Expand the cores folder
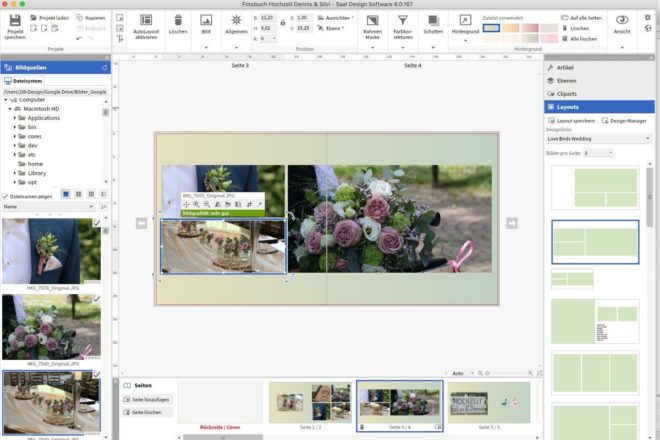Viewport: 660px width, 440px height. 15,136
